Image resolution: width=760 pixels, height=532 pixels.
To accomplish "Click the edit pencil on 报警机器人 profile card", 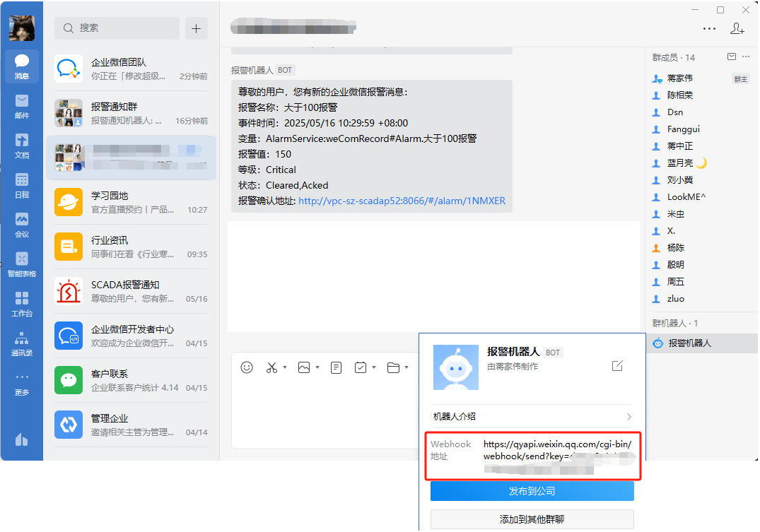I will pos(616,366).
